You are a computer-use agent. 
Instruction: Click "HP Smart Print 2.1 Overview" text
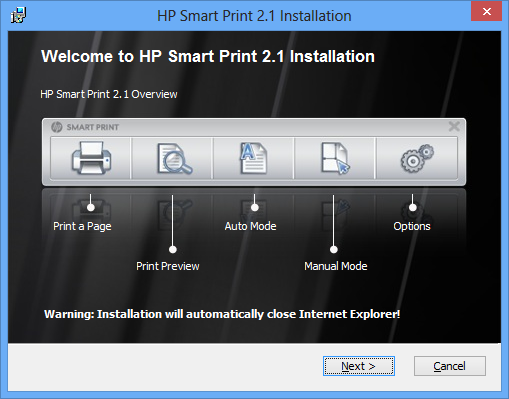(x=109, y=94)
